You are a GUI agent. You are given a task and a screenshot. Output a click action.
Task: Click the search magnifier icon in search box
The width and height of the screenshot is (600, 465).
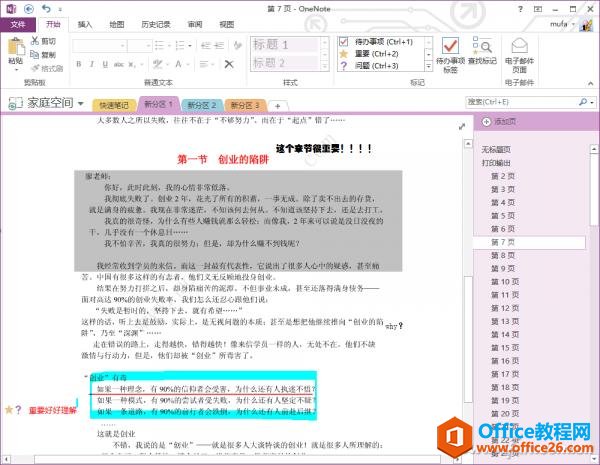point(582,102)
